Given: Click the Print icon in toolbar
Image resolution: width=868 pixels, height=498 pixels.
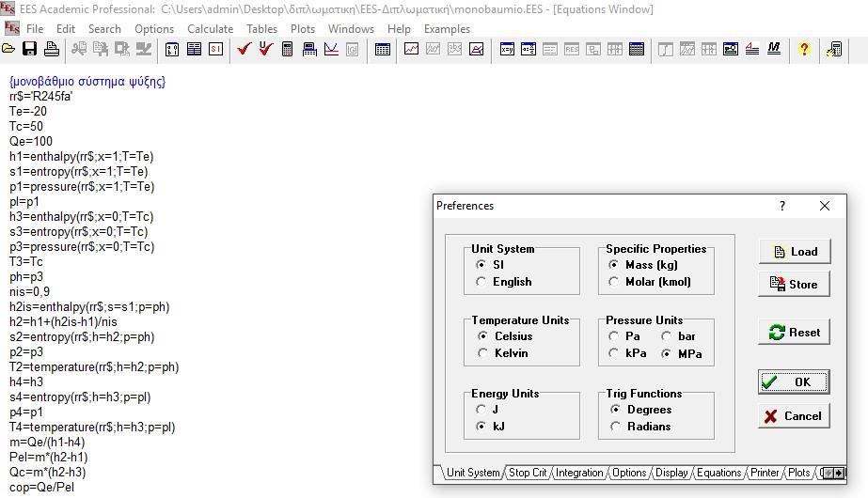Looking at the screenshot, I should (x=52, y=49).
